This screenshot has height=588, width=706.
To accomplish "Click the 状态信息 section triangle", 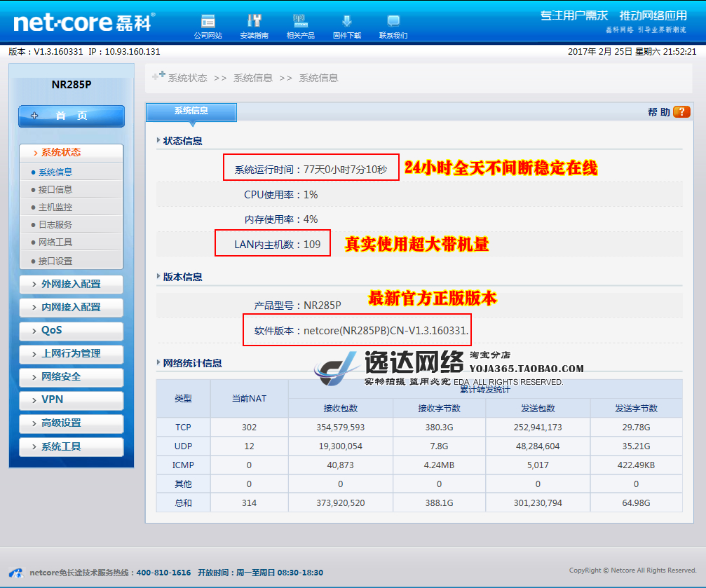I will coord(158,140).
